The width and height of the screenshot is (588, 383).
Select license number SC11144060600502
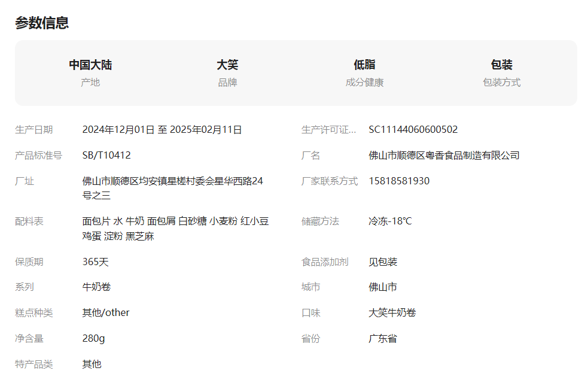(413, 130)
